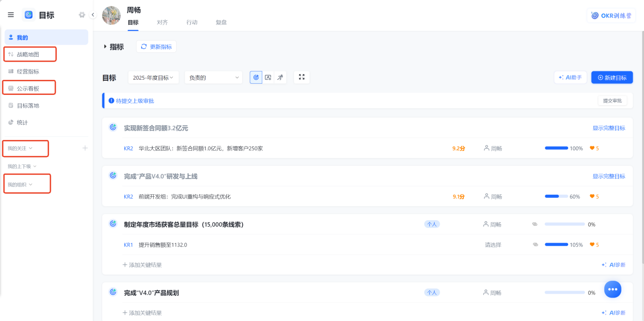The image size is (644, 321).
Task: Click the 新建目标 button
Action: pyautogui.click(x=612, y=77)
